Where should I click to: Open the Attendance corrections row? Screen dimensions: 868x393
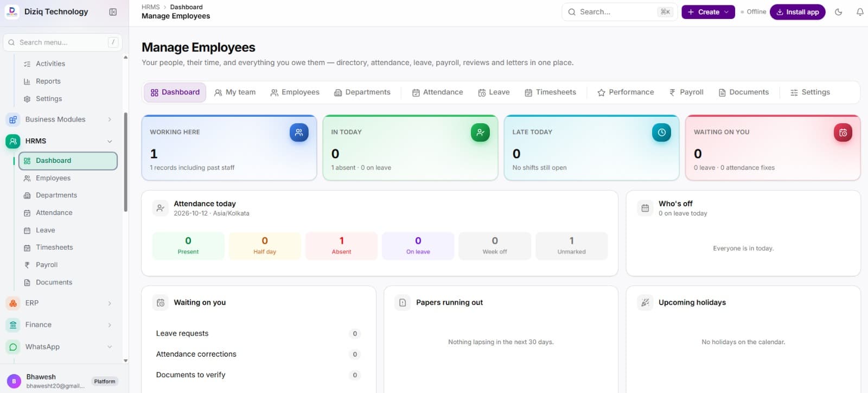point(258,354)
